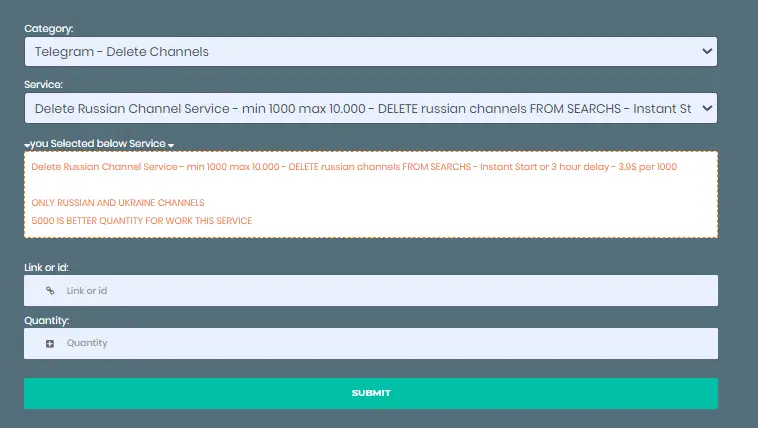Viewport: 758px width, 428px height.
Task: Click the chain link icon in Link field
Action: click(x=50, y=291)
